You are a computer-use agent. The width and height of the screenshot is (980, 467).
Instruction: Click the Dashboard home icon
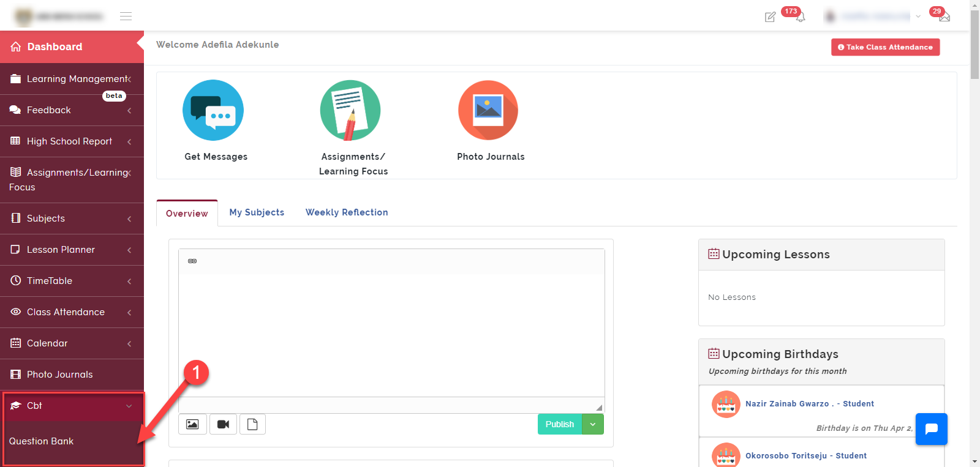(16, 47)
